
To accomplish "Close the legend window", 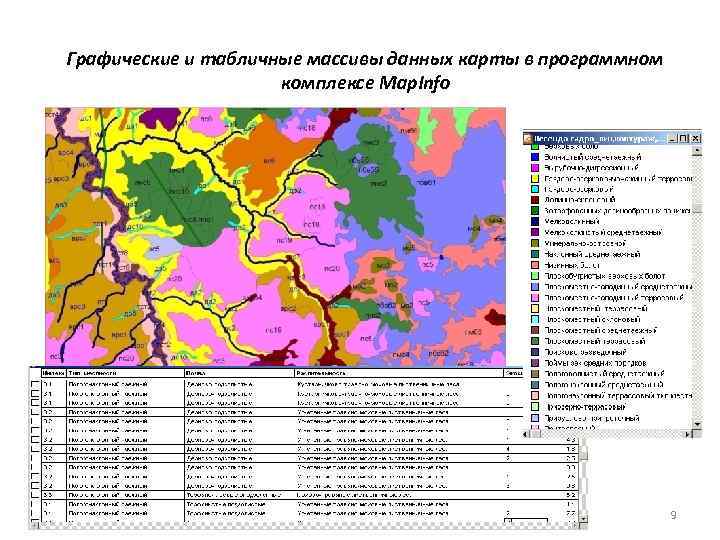I will point(696,138).
